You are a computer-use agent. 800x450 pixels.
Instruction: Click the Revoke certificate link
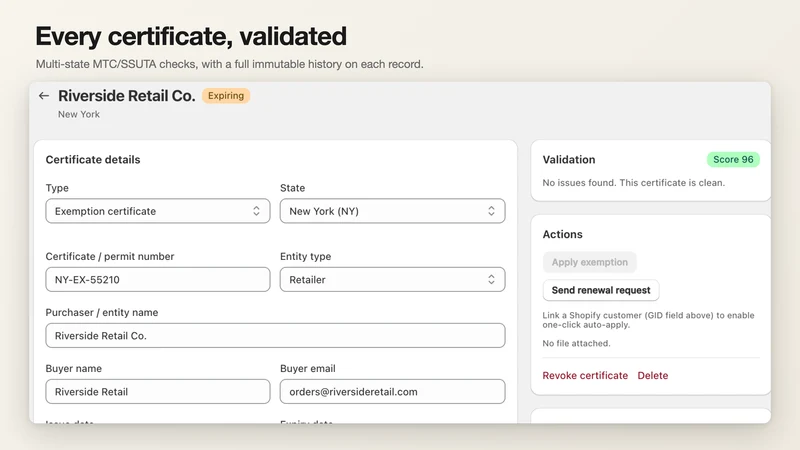point(585,376)
